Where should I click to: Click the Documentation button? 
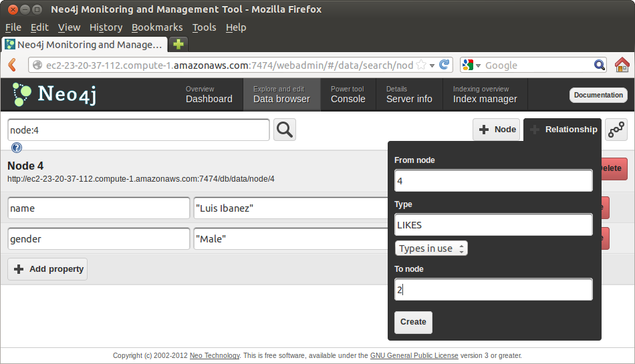click(x=598, y=95)
